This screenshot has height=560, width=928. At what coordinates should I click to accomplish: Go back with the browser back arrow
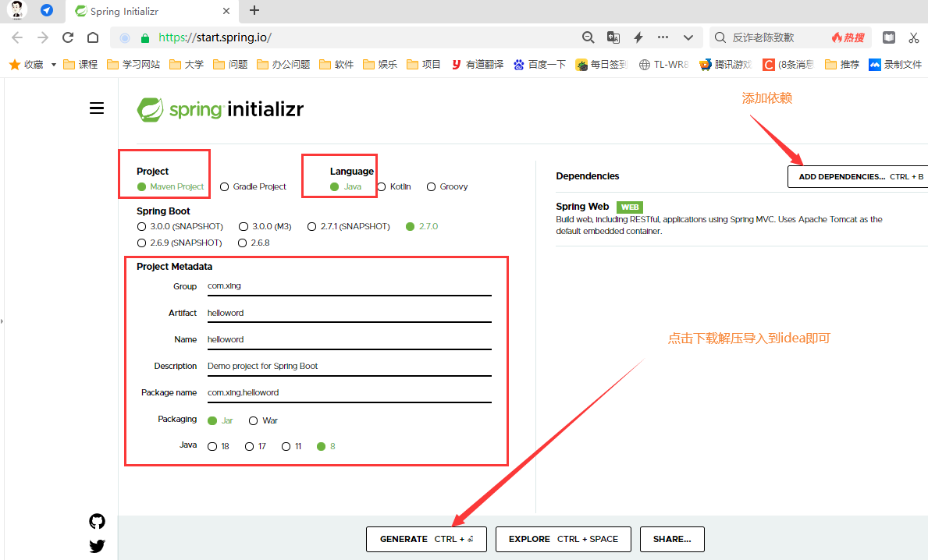[17, 38]
